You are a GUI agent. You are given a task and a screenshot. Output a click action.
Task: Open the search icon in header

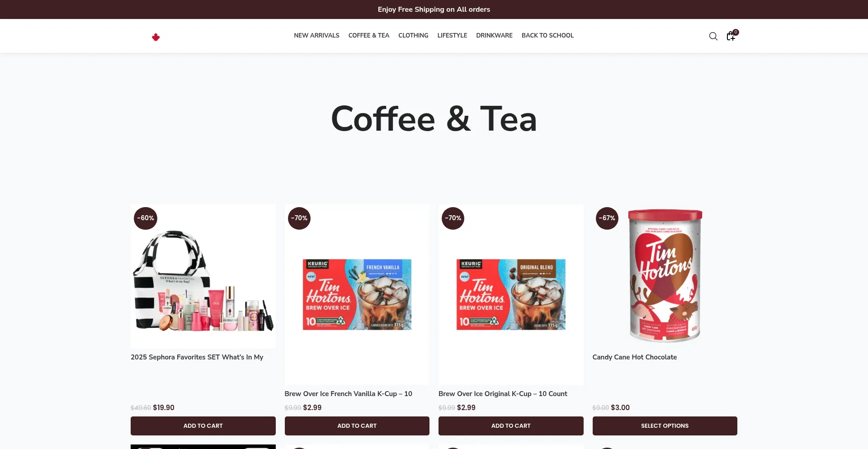[713, 36]
